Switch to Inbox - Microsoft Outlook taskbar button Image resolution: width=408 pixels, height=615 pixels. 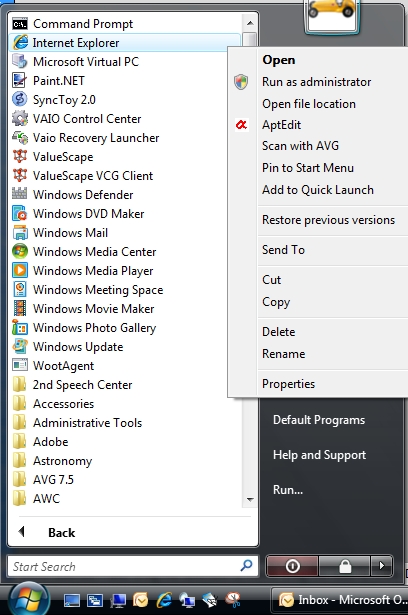341,600
